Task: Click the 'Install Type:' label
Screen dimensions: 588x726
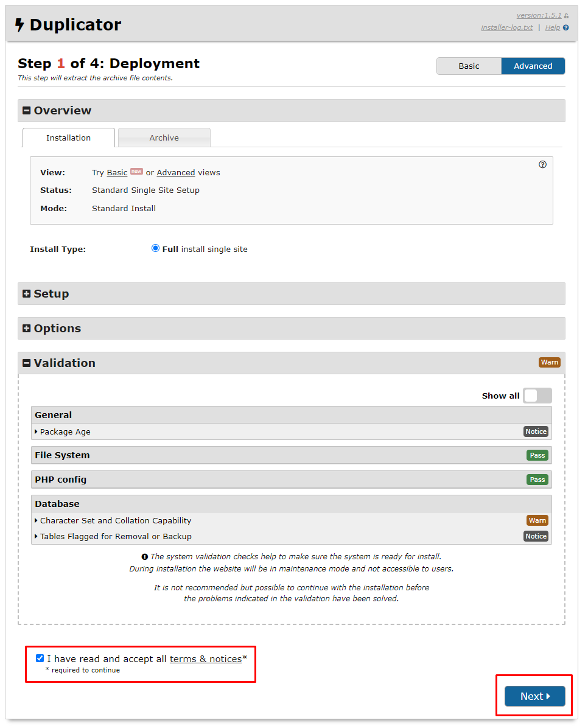Action: (x=58, y=249)
